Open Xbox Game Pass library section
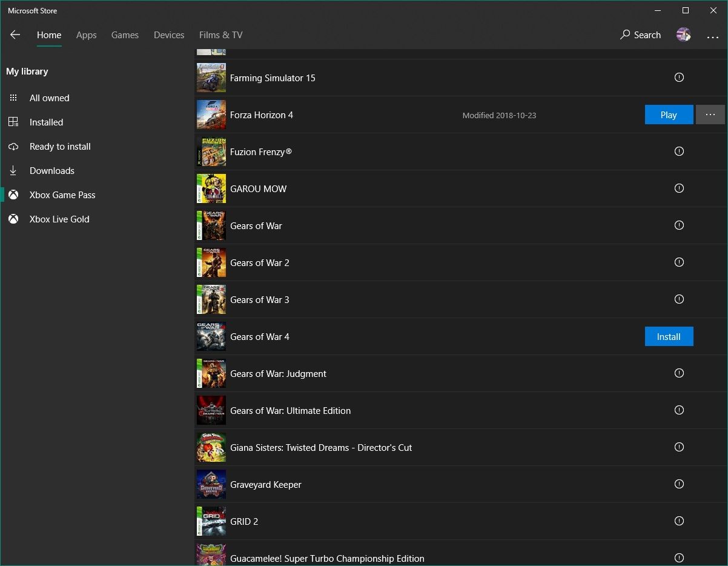728x566 pixels. pyautogui.click(x=62, y=195)
